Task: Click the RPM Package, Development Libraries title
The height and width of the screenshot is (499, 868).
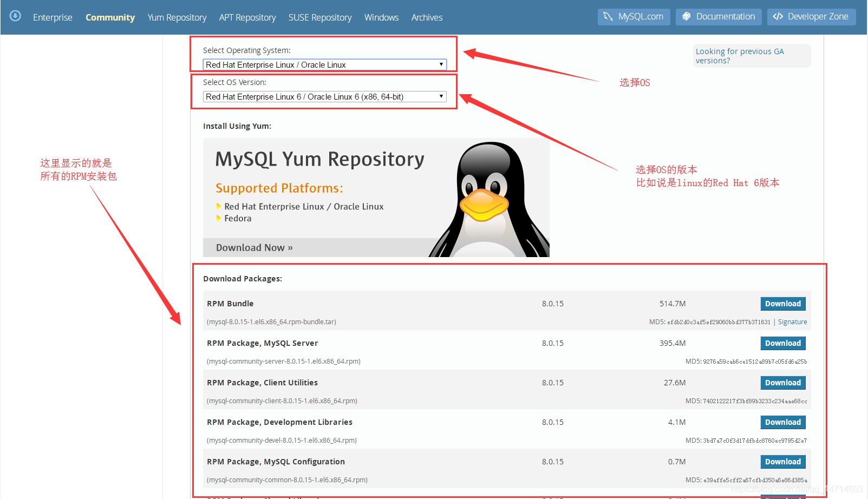Action: (279, 422)
